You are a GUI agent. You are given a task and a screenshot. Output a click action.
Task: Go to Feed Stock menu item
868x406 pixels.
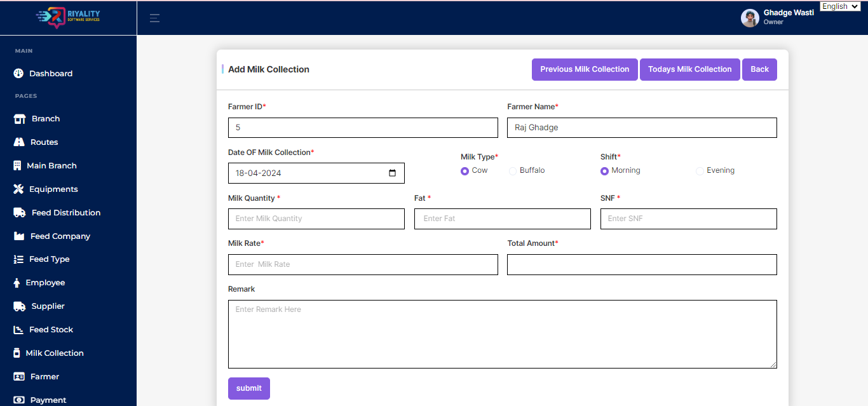(x=51, y=330)
